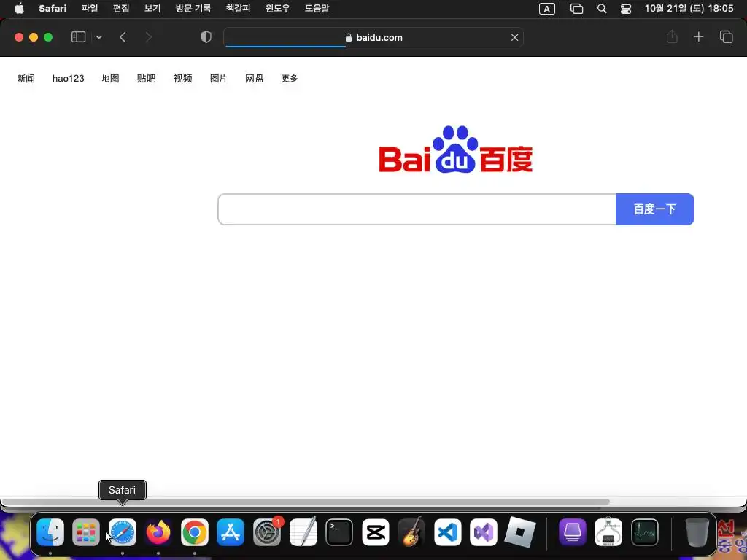Open the Safari menu in menu bar

point(53,9)
